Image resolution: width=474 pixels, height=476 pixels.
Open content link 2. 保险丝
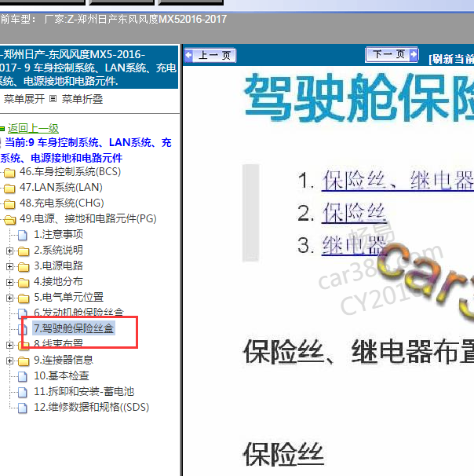[354, 213]
